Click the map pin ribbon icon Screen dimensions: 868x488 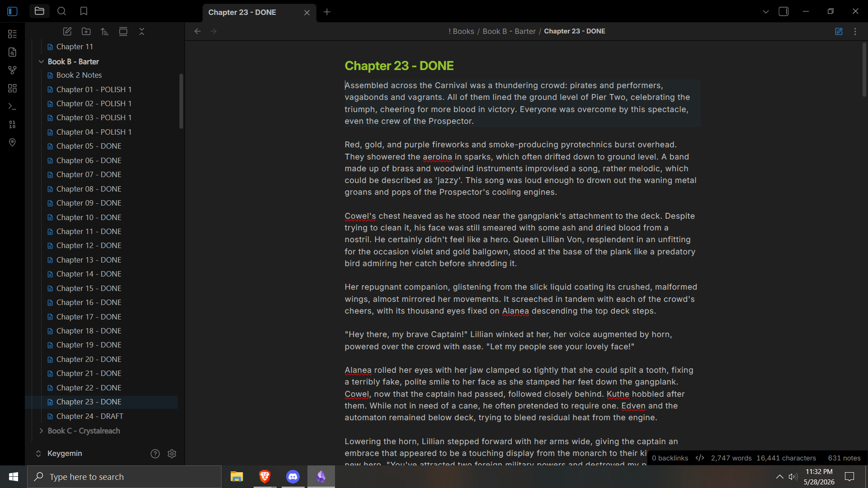coord(12,142)
